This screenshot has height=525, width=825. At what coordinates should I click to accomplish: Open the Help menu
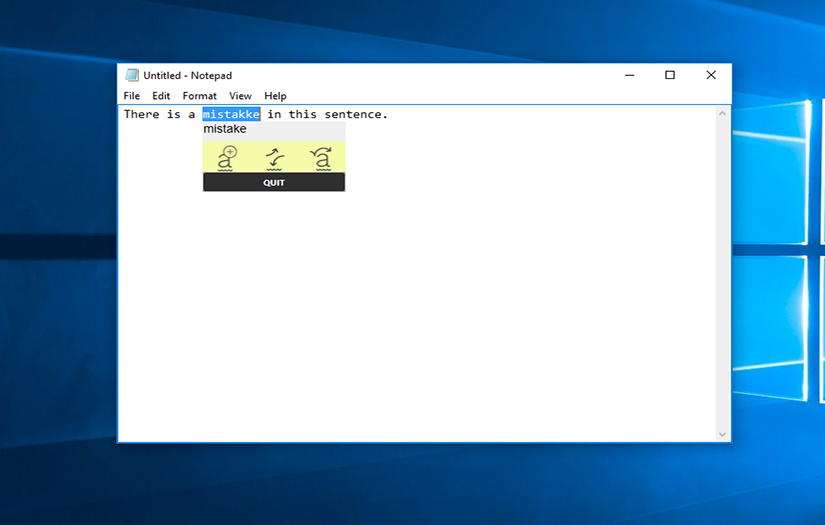tap(275, 96)
